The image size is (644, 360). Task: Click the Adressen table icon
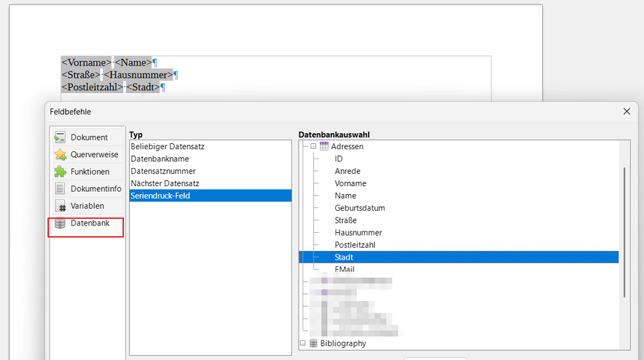[324, 147]
